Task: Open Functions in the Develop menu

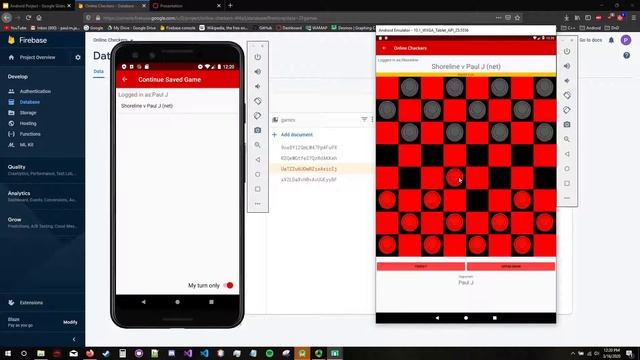Action: pos(30,134)
